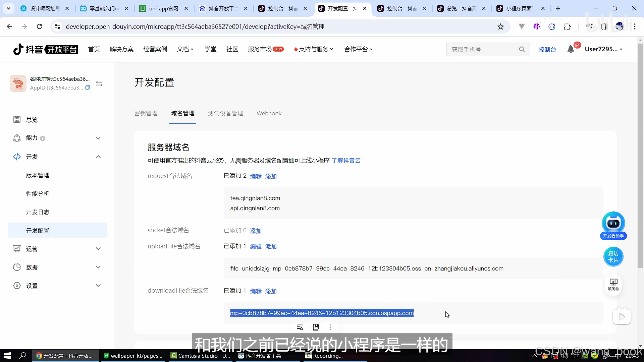This screenshot has width=644, height=362.
Task: Open the 经营案例 nav item
Action: [x=155, y=49]
